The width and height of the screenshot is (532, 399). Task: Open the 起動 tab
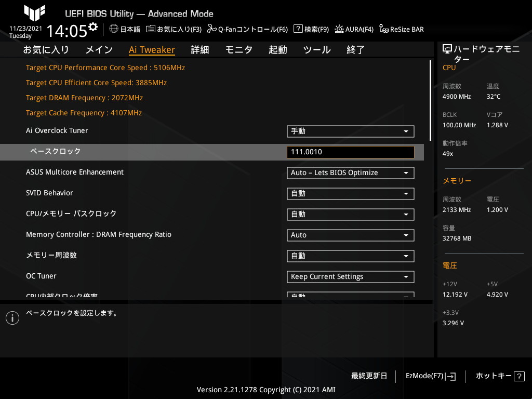click(278, 50)
